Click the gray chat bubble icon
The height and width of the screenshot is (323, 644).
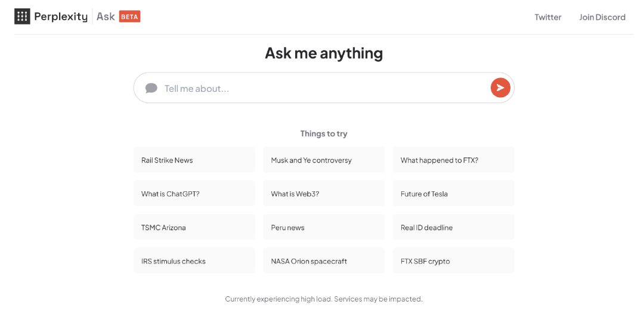coord(151,88)
